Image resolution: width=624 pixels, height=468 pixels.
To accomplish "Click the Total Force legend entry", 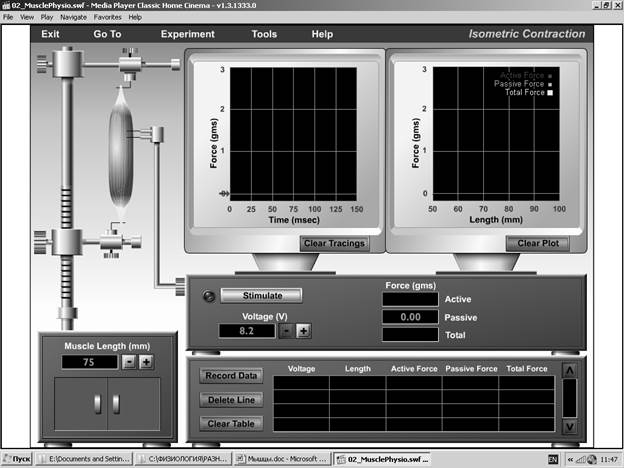I will pyautogui.click(x=528, y=93).
